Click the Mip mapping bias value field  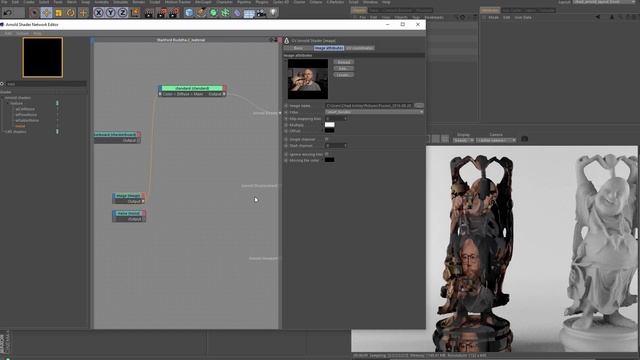pos(336,118)
